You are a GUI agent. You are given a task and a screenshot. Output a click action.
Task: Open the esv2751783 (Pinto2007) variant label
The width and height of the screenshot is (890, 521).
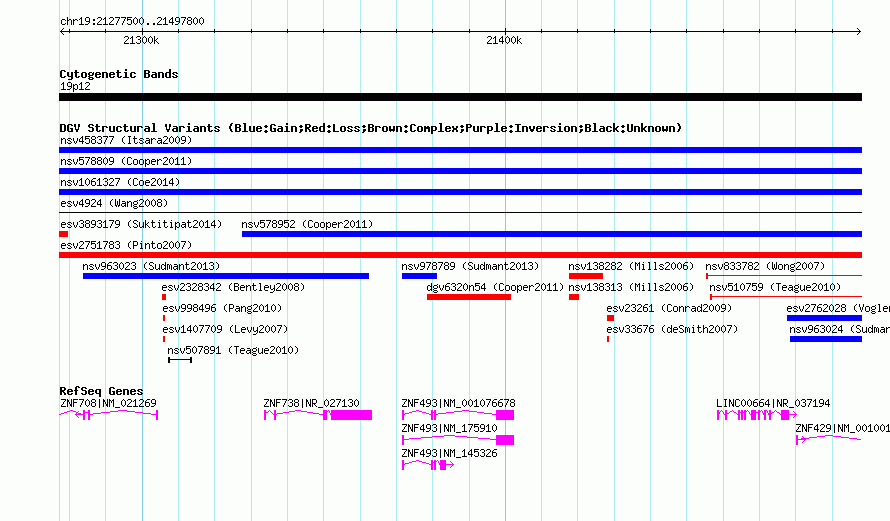(126, 245)
